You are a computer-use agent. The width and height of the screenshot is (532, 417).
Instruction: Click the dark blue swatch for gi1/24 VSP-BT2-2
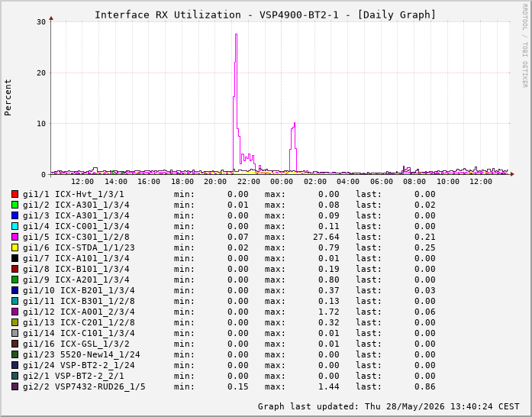click(15, 365)
